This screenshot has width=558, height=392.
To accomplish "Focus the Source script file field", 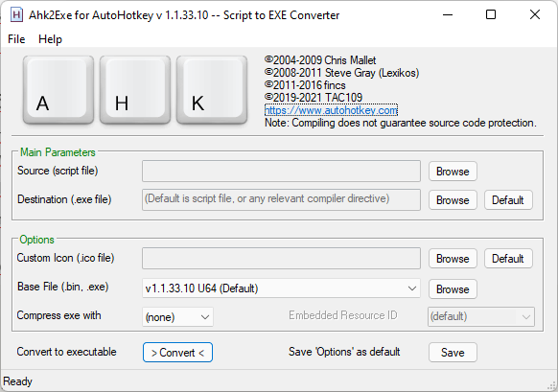I will tap(281, 172).
